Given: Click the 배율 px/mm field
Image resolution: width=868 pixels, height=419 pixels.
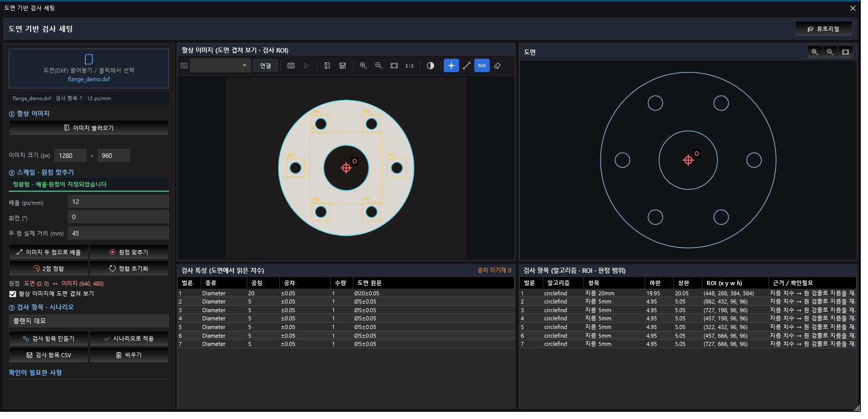Looking at the screenshot, I should point(118,202).
